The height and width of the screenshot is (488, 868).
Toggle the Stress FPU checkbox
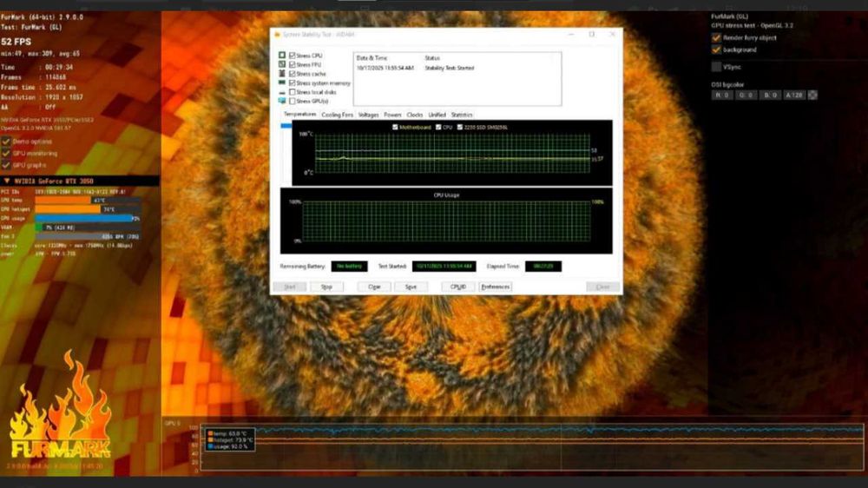pyautogui.click(x=293, y=65)
